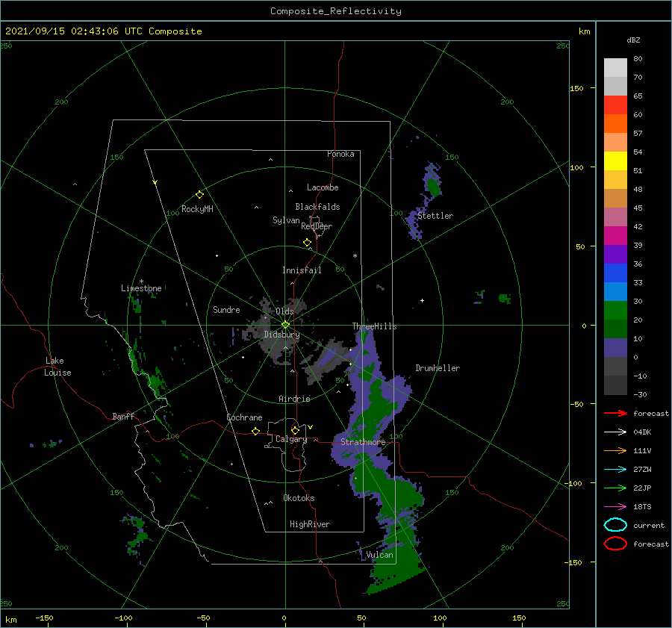Image resolution: width=672 pixels, height=628 pixels.
Task: Click the Calgary label
Action: [x=291, y=439]
